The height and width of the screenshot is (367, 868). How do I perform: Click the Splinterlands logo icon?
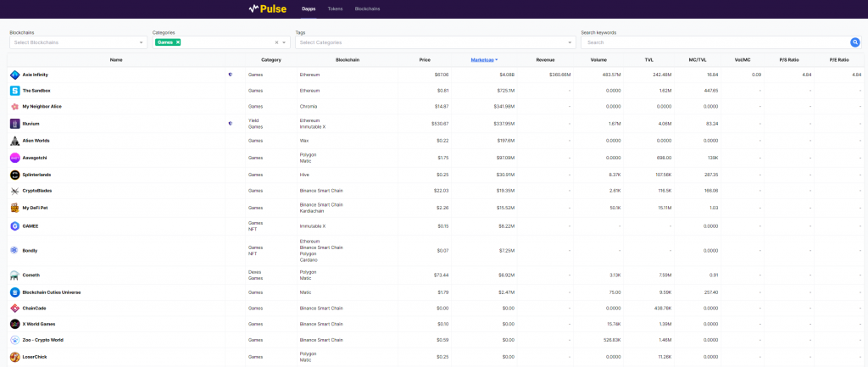click(x=15, y=175)
